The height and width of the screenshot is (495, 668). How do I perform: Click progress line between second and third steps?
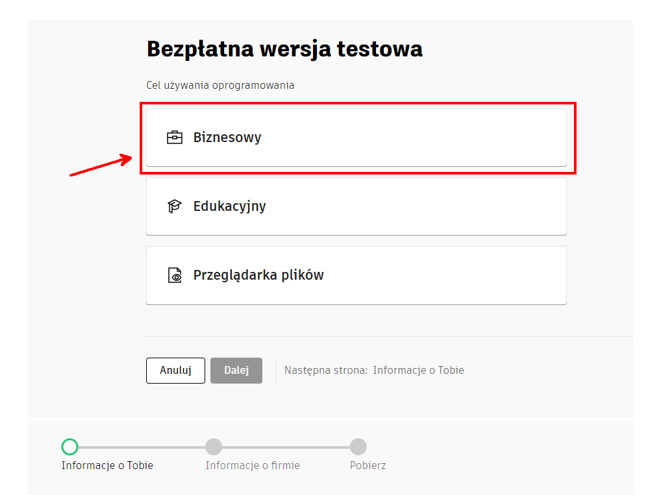click(286, 447)
